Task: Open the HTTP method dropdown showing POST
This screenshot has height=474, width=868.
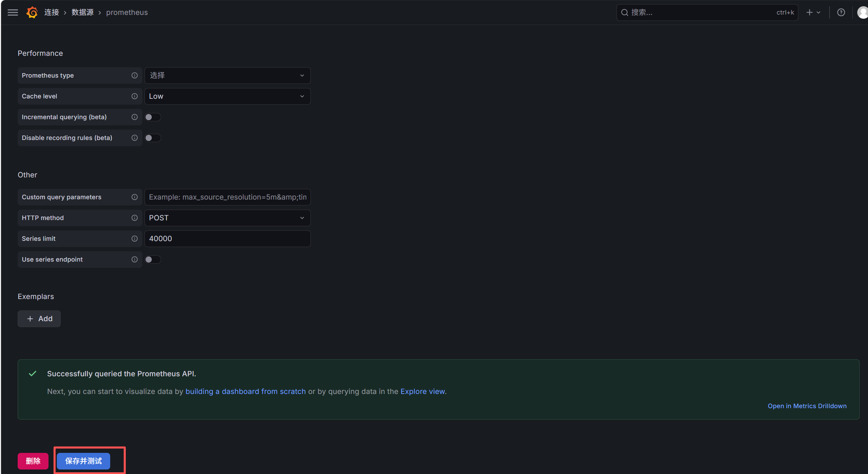Action: tap(227, 218)
